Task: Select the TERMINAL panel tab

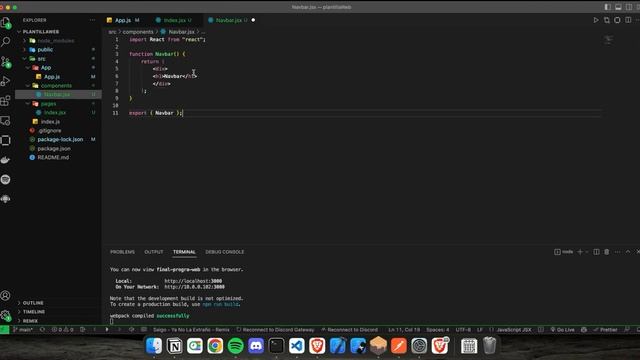Action: (x=184, y=252)
